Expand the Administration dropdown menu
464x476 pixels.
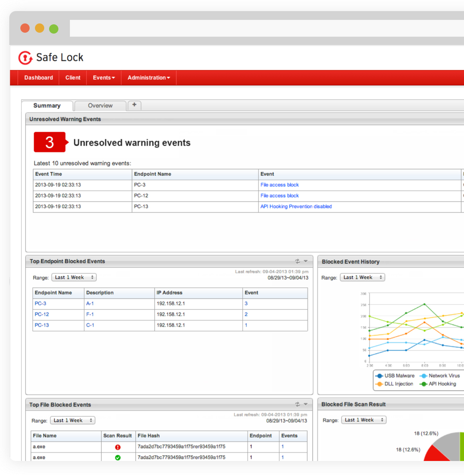click(x=149, y=78)
